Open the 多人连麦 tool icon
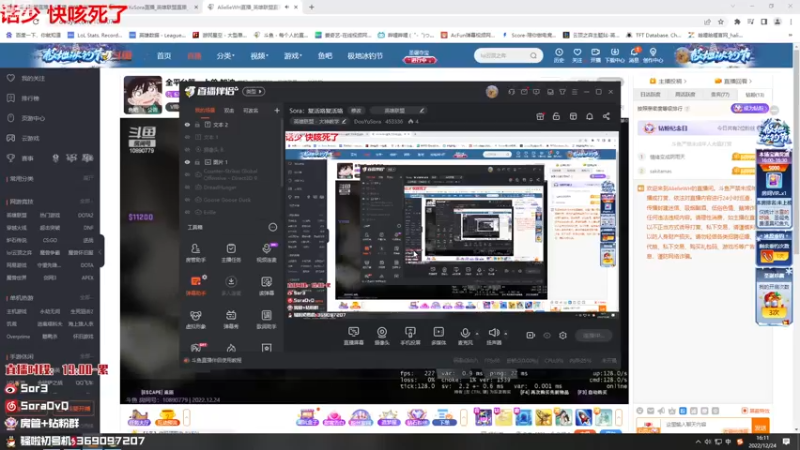Image resolution: width=800 pixels, height=450 pixels. pyautogui.click(x=231, y=285)
